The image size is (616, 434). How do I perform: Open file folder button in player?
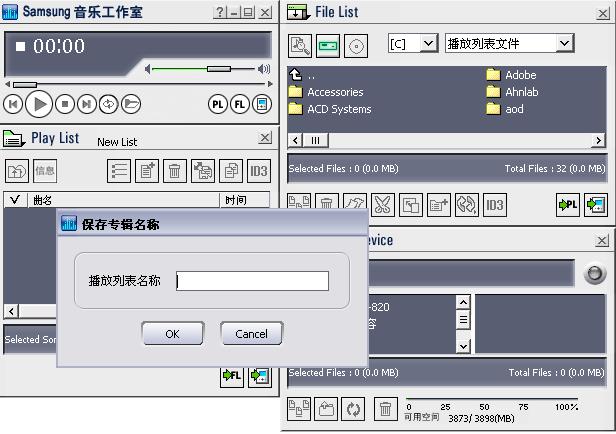click(131, 104)
